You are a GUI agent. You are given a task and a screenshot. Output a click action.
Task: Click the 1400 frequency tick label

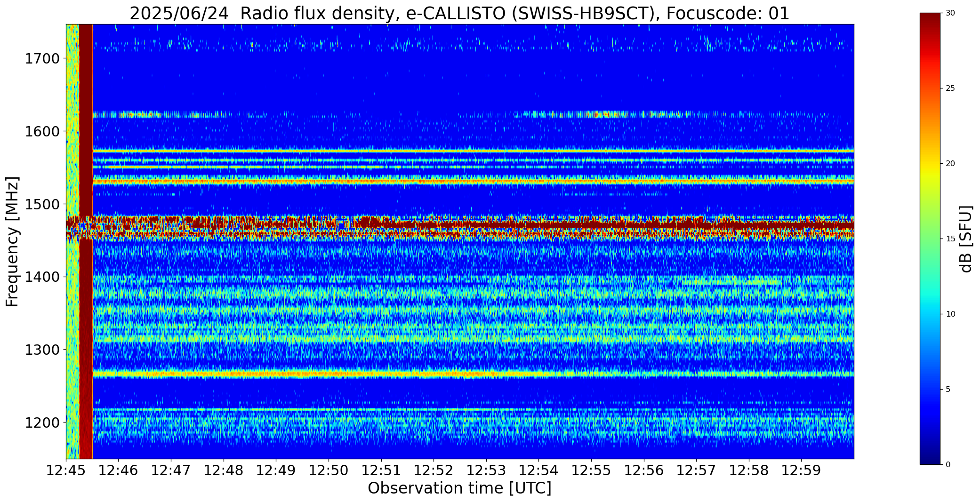[x=42, y=277]
